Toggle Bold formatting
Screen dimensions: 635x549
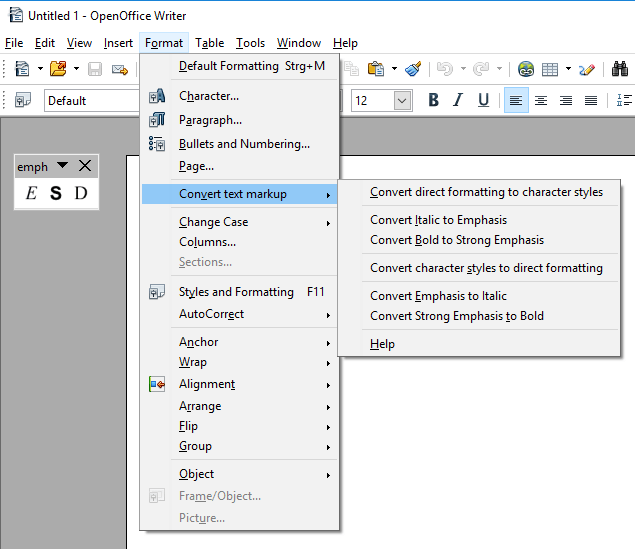pyautogui.click(x=433, y=100)
